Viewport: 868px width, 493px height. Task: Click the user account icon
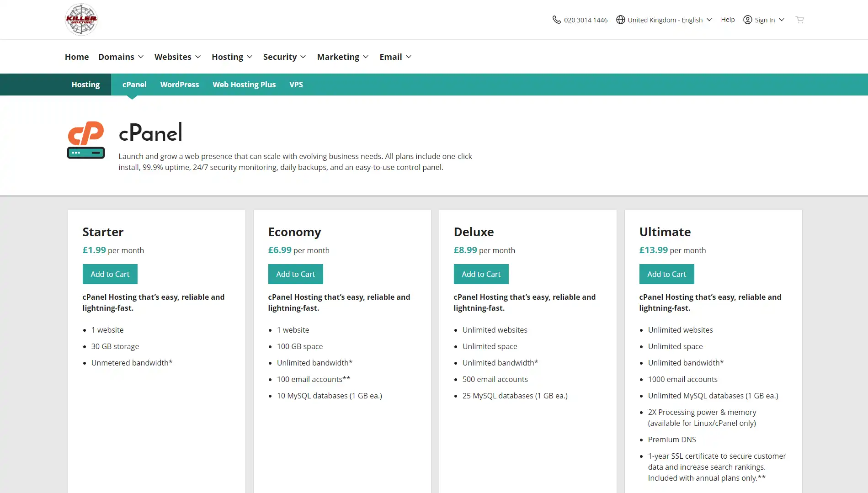tap(747, 20)
